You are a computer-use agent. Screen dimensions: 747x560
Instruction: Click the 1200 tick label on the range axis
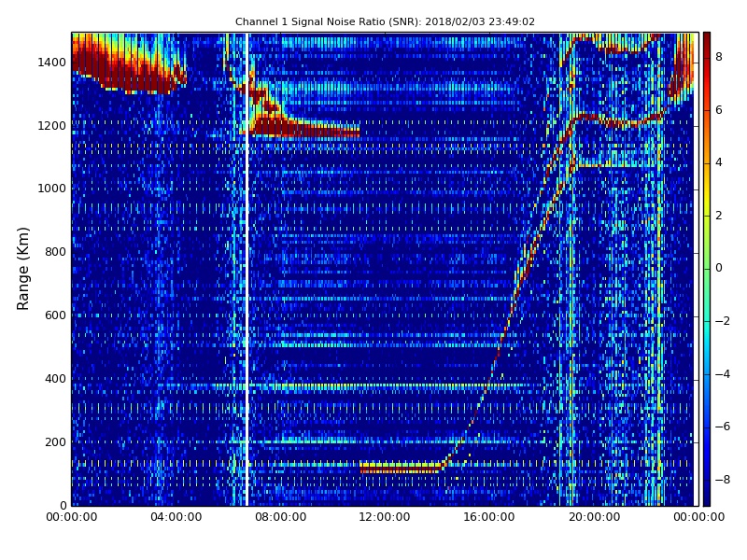tap(51, 126)
